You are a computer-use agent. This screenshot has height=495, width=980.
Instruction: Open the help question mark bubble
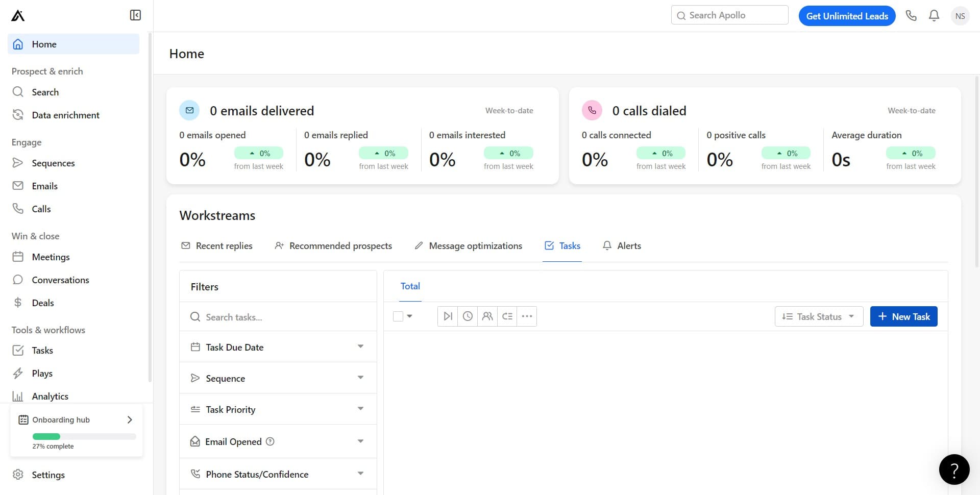click(954, 469)
